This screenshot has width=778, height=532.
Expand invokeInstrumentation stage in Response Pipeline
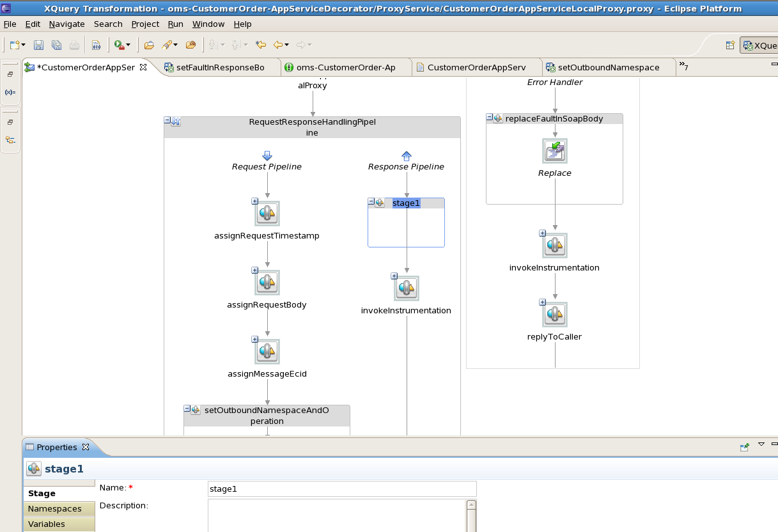[394, 276]
